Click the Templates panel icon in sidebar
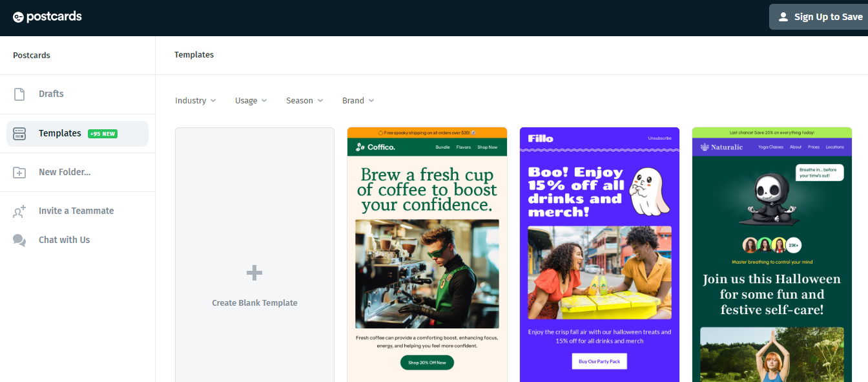Viewport: 868px width, 382px height. (x=19, y=133)
